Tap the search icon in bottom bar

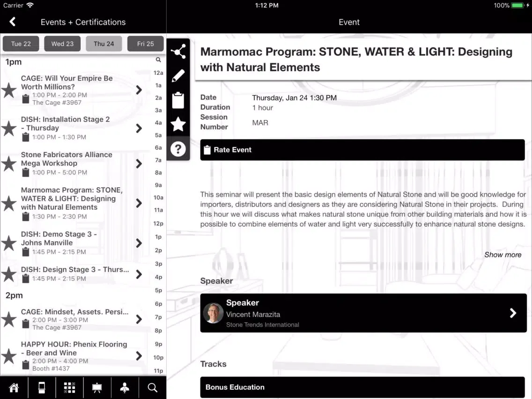pos(152,387)
